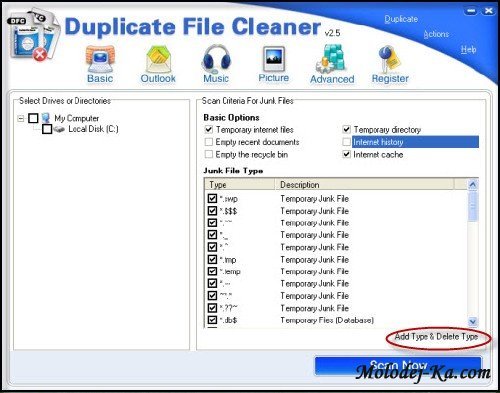
Task: Open the Actions menu
Action: pos(436,34)
